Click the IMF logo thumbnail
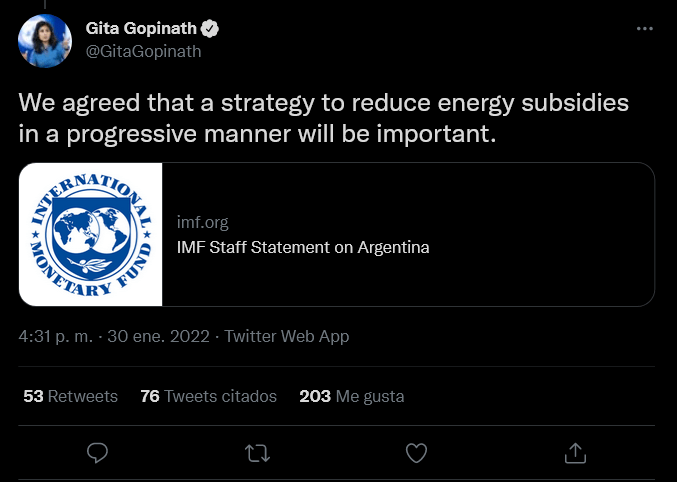Viewport: 677px width, 482px height. tap(90, 234)
